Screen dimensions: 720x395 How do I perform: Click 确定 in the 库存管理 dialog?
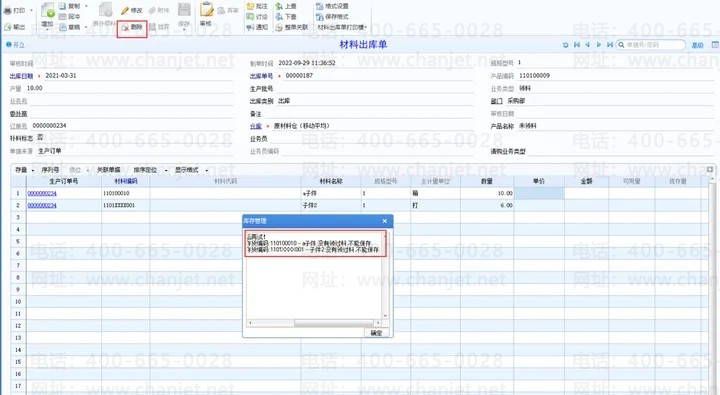coord(377,333)
